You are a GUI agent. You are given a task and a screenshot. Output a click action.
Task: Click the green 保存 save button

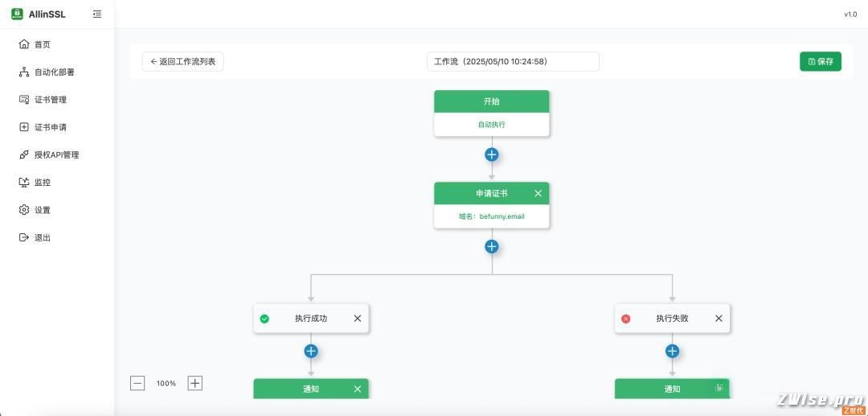821,61
